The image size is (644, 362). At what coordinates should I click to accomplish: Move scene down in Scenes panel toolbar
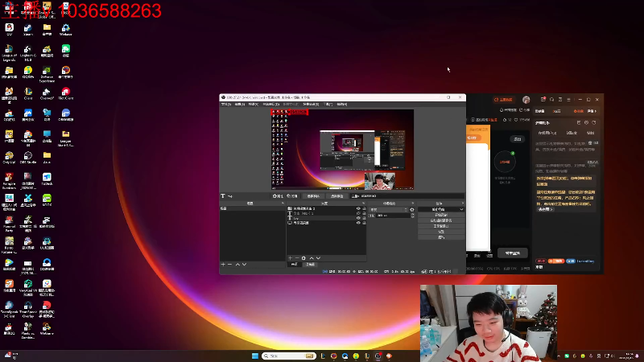tap(245, 265)
